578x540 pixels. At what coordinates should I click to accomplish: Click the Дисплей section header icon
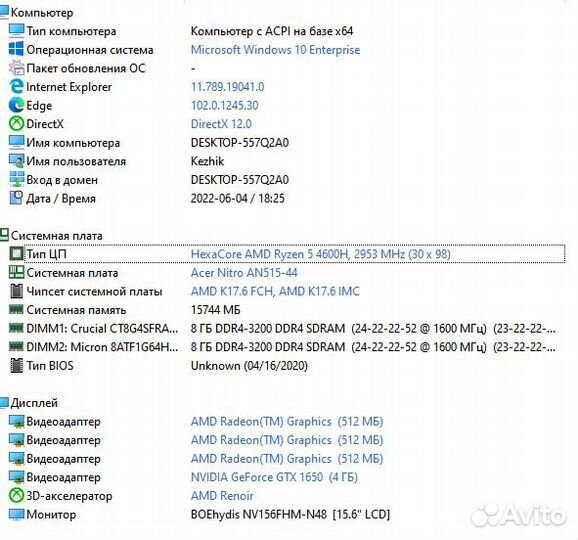(4, 403)
